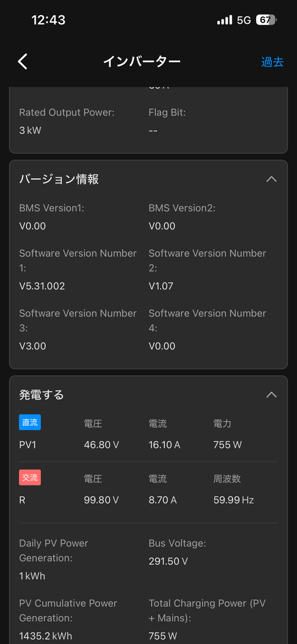Tap the インバーター page title
Screen dimensions: 297x644
[x=141, y=62]
